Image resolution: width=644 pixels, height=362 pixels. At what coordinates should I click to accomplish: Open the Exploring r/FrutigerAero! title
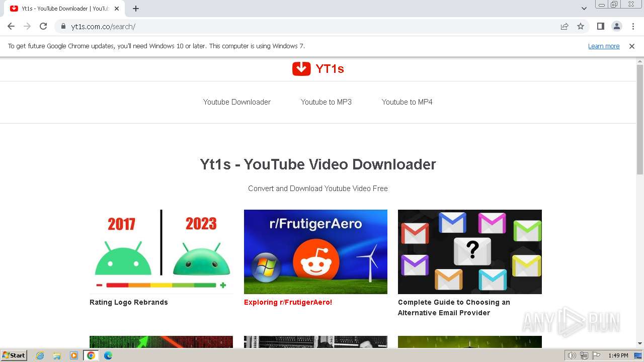[x=288, y=302]
